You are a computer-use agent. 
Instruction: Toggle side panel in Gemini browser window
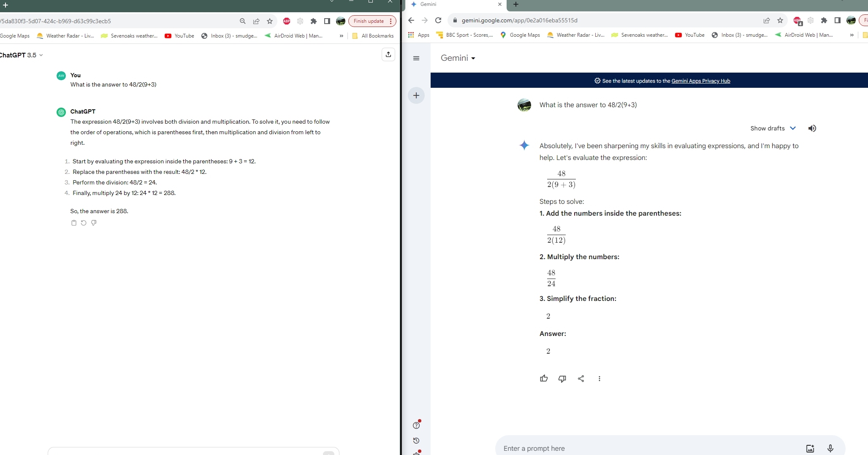[x=837, y=20]
